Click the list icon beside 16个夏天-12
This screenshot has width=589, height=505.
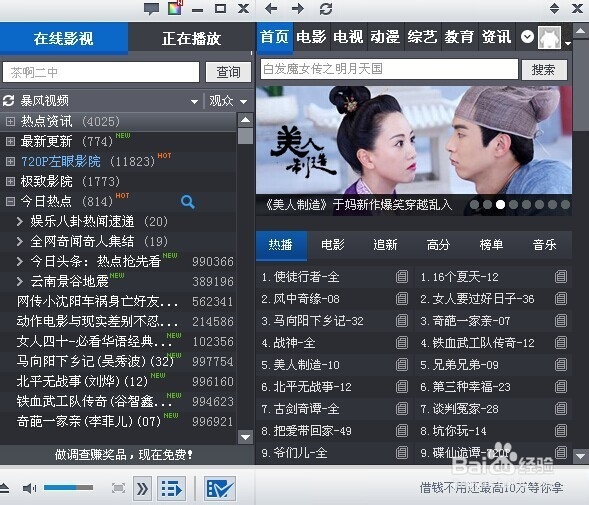pos(561,277)
